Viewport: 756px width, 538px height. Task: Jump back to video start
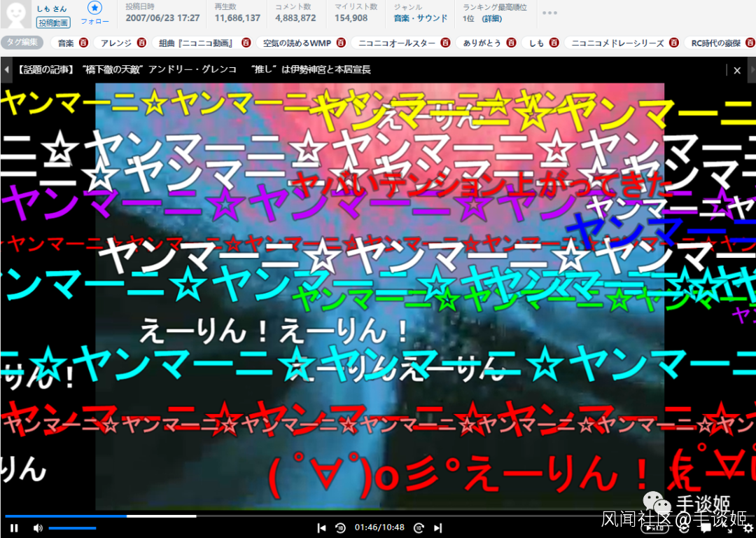(321, 527)
